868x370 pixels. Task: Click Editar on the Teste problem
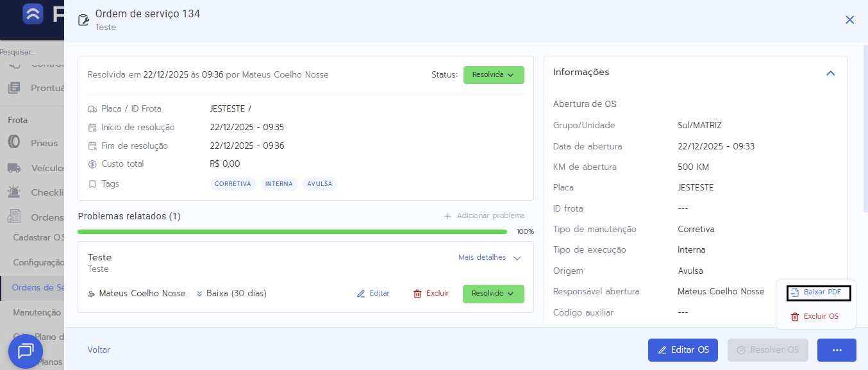pyautogui.click(x=373, y=294)
